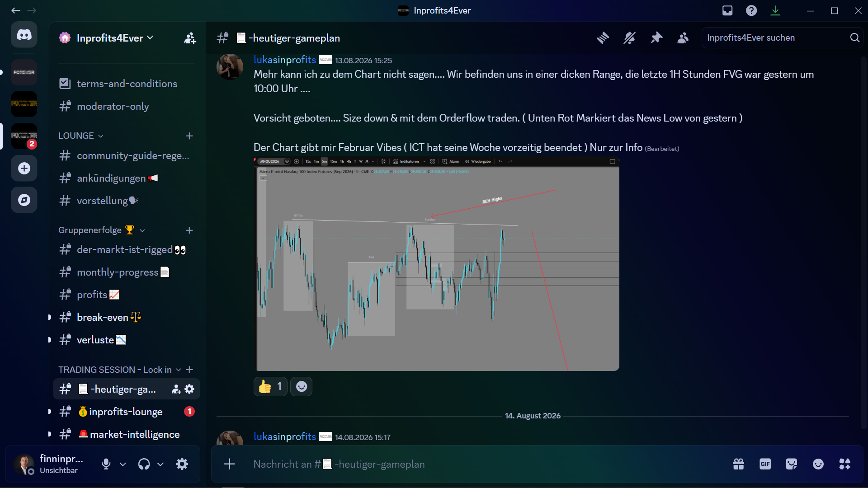Viewport: 868px width, 488px height.
Task: Open first lukasinprofits username profile
Action: click(285, 60)
